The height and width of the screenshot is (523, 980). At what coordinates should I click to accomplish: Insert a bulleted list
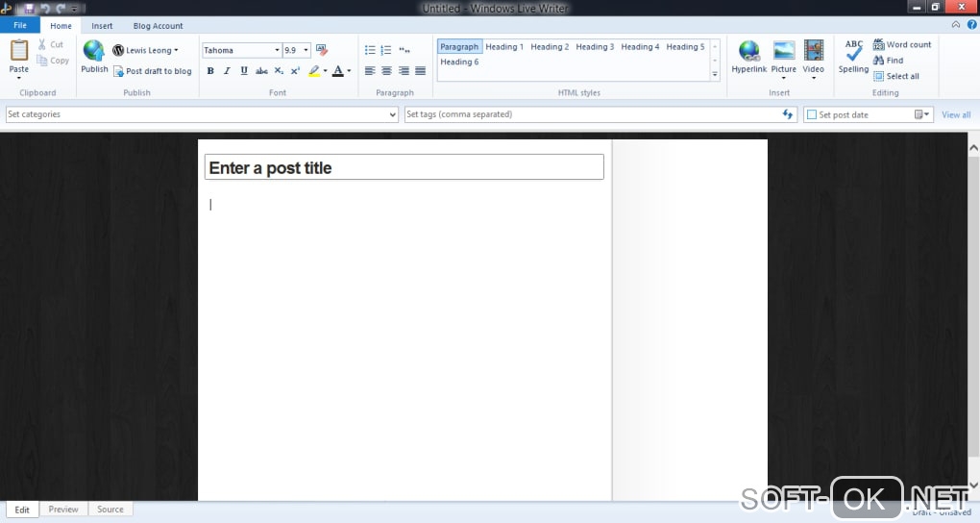point(370,50)
